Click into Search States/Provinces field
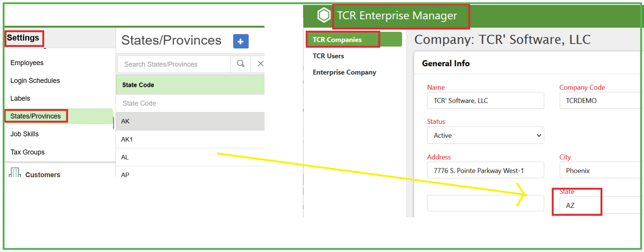 point(174,64)
